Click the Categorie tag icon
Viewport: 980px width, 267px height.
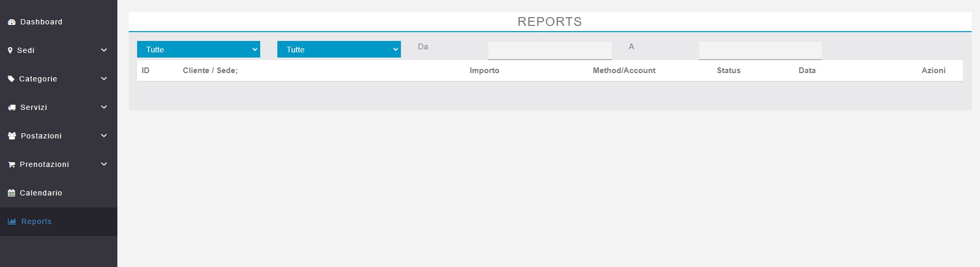[x=11, y=79]
